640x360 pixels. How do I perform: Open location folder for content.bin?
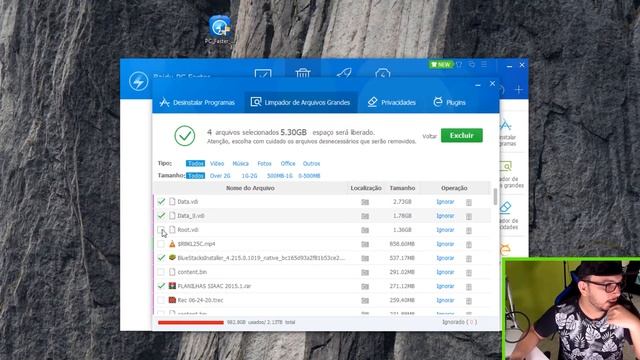pos(365,272)
